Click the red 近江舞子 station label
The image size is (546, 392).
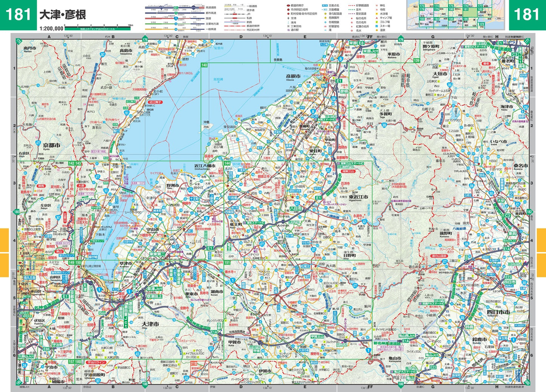tap(155, 102)
